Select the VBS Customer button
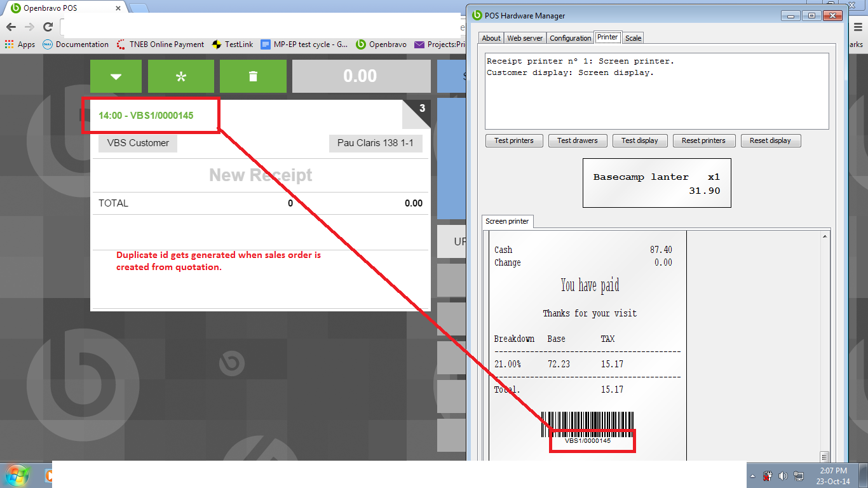 pos(138,143)
